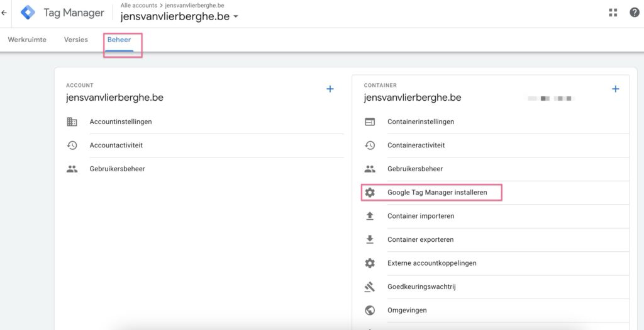This screenshot has height=330, width=644.
Task: Switch to the Versies tab
Action: (x=76, y=40)
